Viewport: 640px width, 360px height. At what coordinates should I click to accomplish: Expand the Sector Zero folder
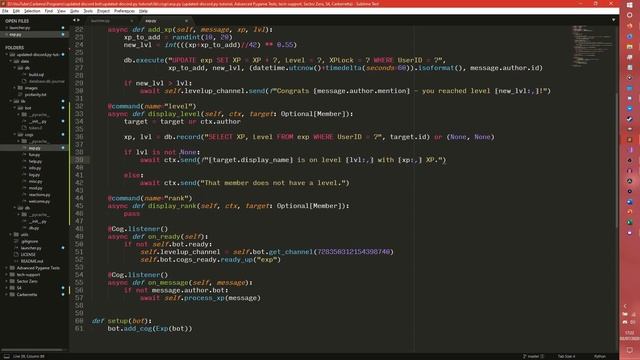pos(7,281)
